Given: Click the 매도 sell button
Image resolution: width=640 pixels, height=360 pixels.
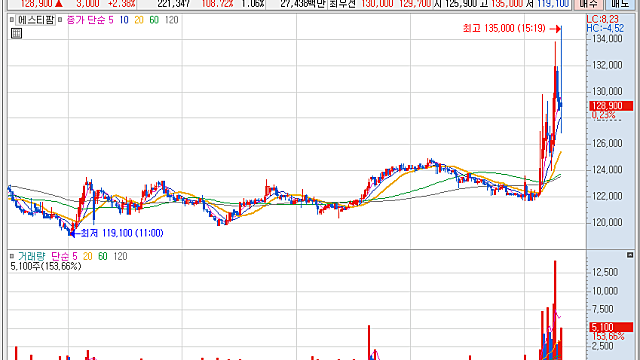Looking at the screenshot, I should [620, 4].
